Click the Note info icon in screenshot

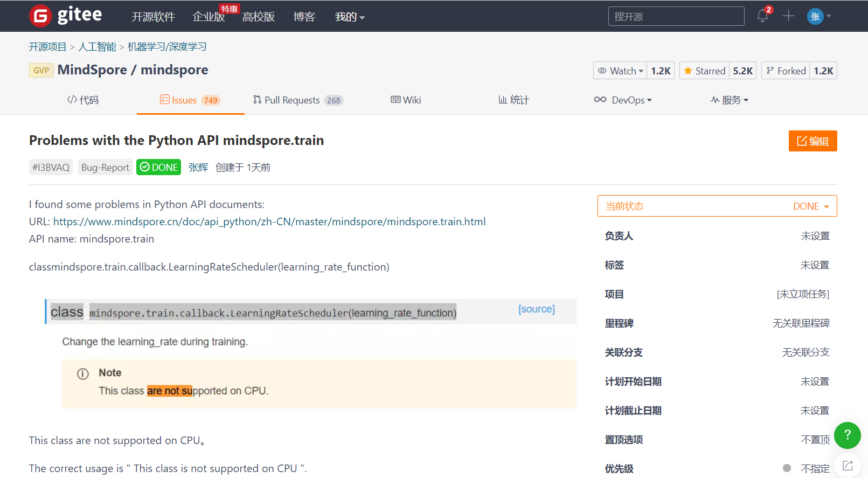[83, 373]
